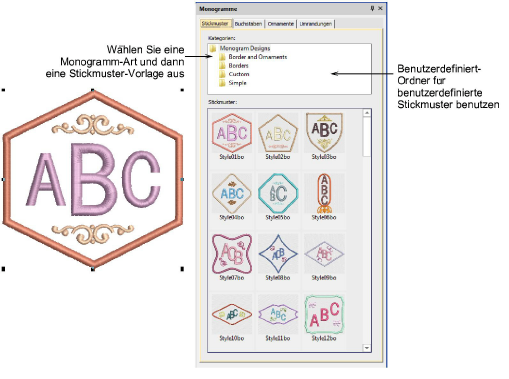Choose the Style01bo hexagon monogram template

232,136
